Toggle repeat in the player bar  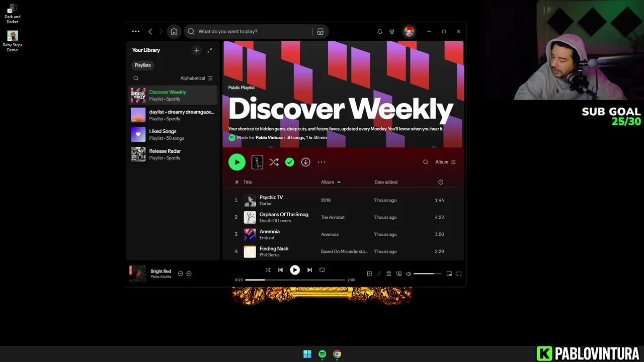point(322,270)
